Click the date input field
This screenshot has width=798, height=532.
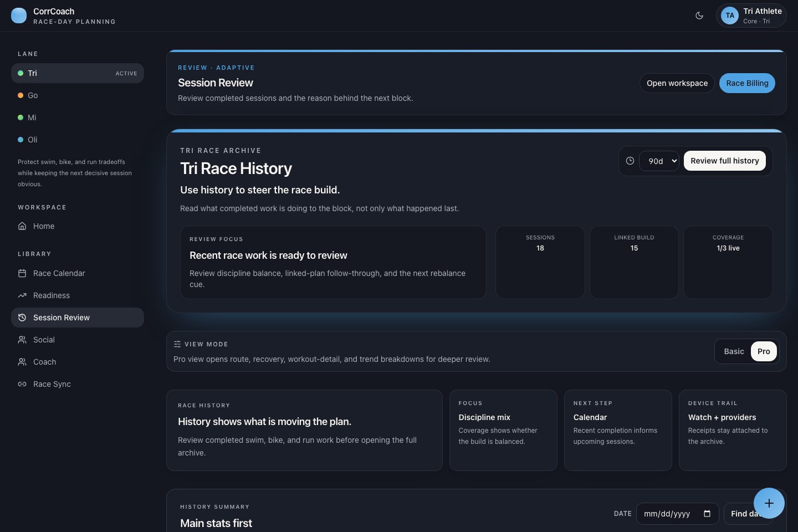(678, 514)
